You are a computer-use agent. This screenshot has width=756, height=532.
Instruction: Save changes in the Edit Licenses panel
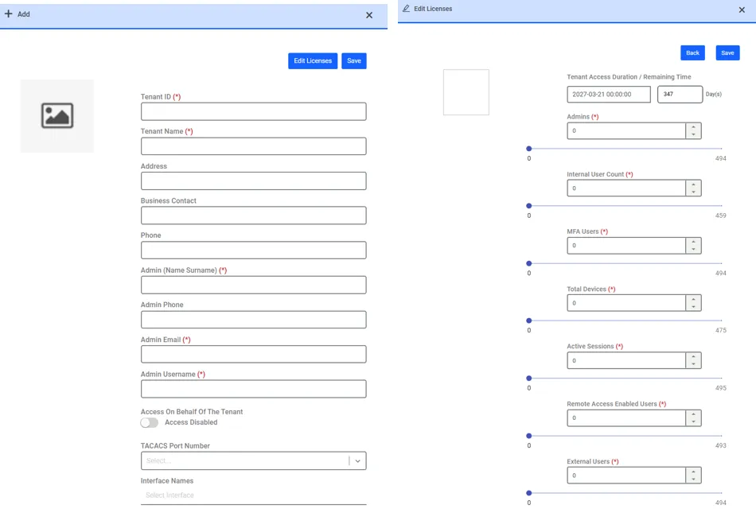(x=727, y=53)
